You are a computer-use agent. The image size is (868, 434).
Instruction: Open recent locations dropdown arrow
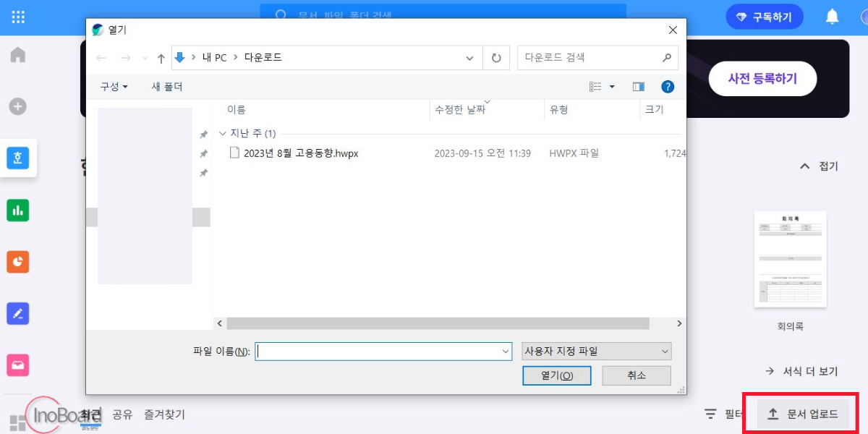pos(145,58)
